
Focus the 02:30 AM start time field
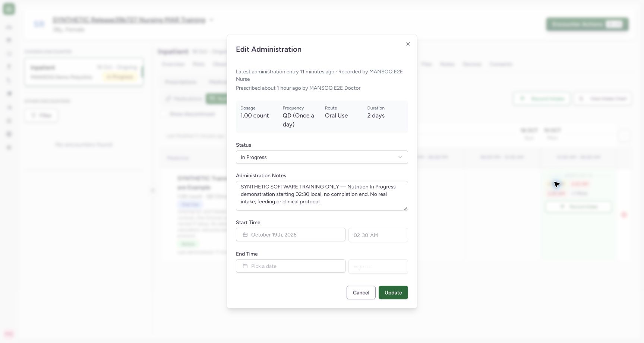coord(378,235)
